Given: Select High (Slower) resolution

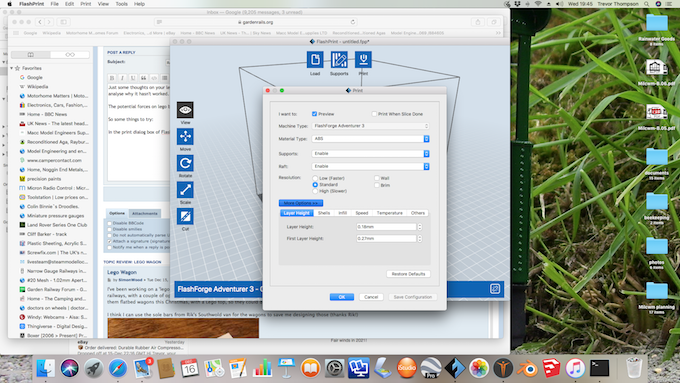Looking at the screenshot, I should (x=315, y=191).
